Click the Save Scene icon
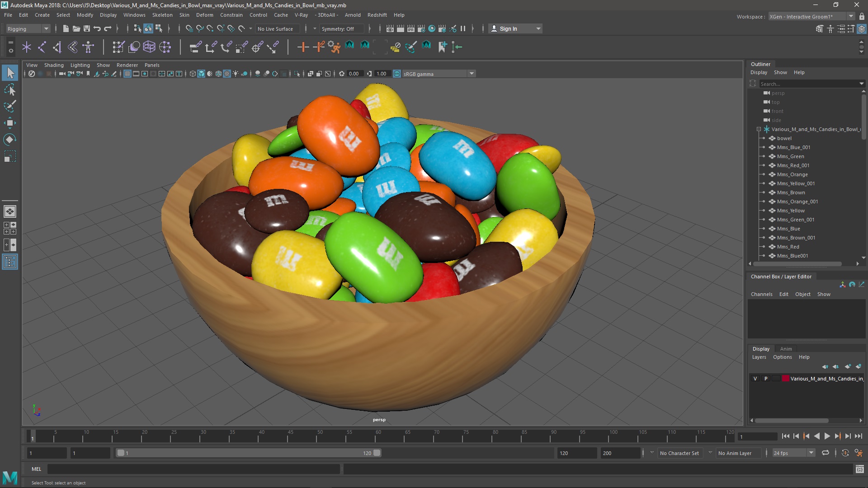The width and height of the screenshot is (868, 488). tap(86, 28)
